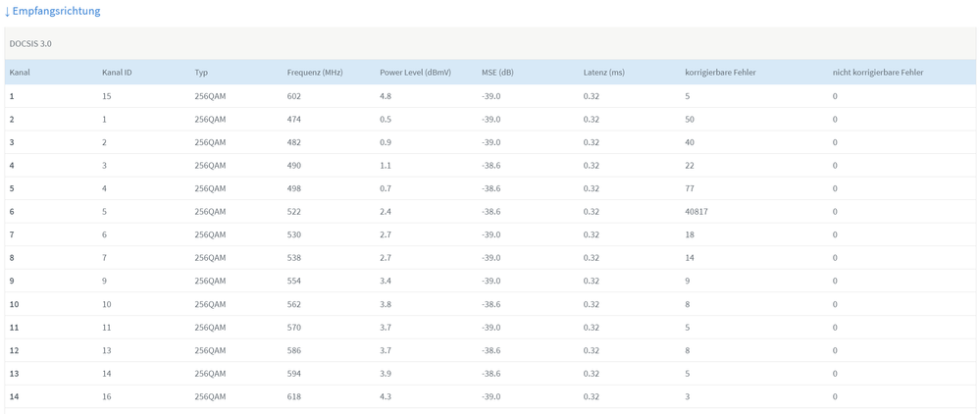This screenshot has width=980, height=414.
Task: Click the Latenz (ms) column header
Action: [x=603, y=73]
